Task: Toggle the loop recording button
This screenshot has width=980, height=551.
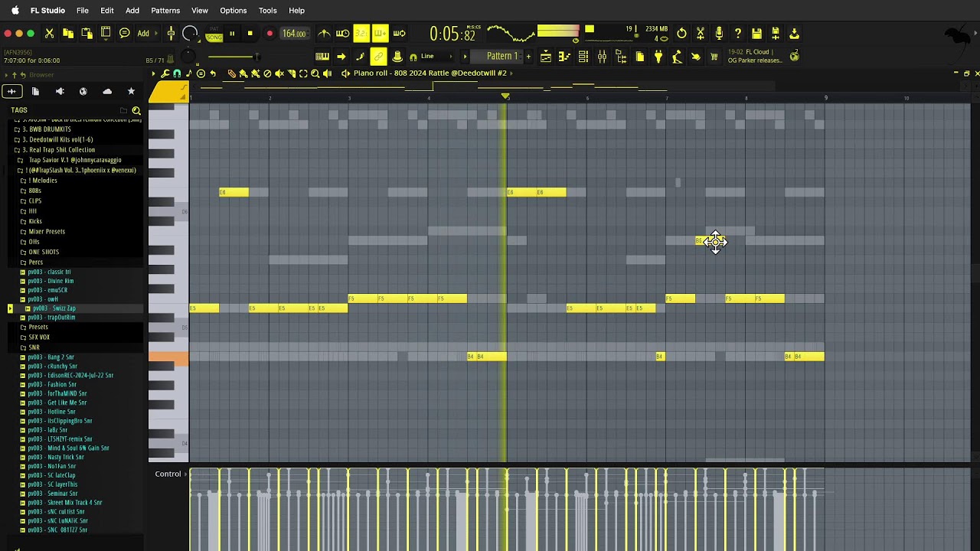Action: (399, 34)
